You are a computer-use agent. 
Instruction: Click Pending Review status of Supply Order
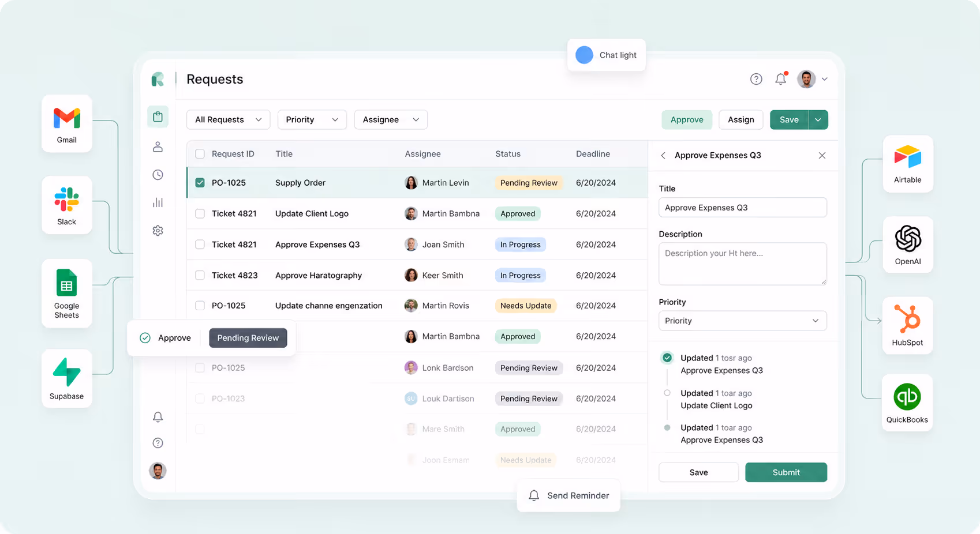tap(529, 183)
